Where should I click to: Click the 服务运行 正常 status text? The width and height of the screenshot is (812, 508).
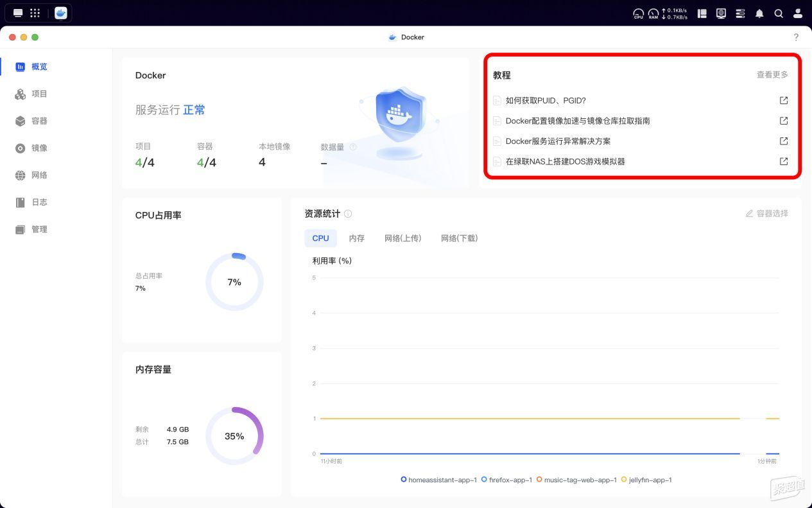pos(170,110)
